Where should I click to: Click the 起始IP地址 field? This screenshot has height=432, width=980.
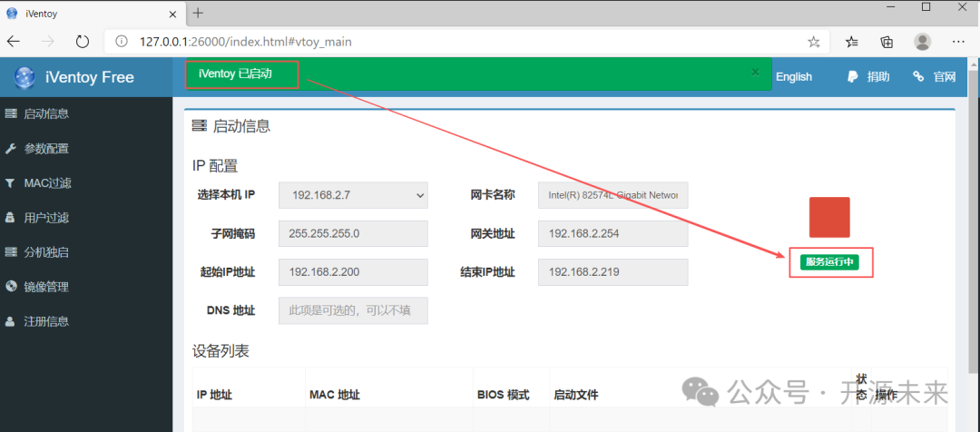353,272
